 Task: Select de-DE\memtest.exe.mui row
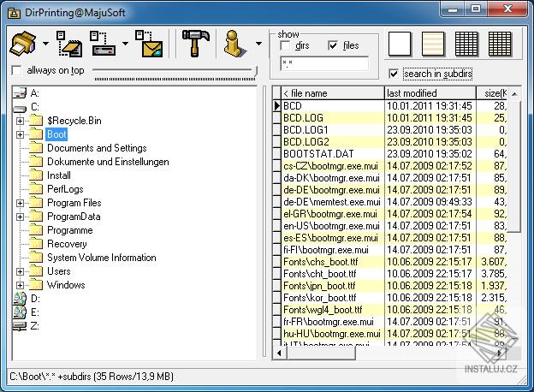pyautogui.click(x=394, y=202)
